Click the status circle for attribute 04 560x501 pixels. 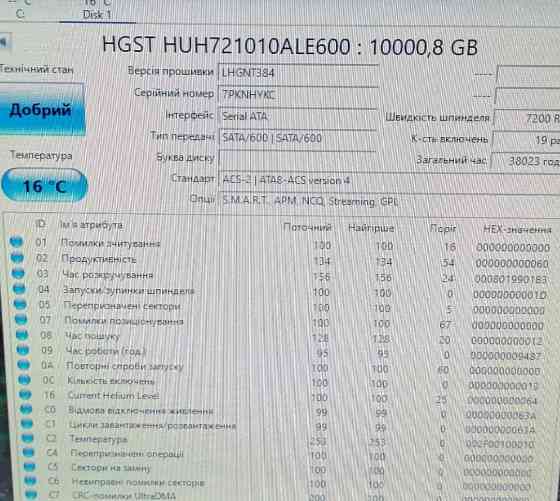click(x=19, y=289)
